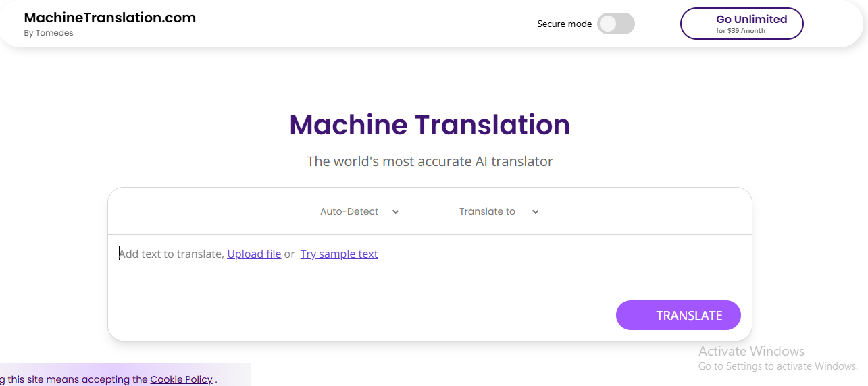Click the 'Upload file' link

click(254, 254)
